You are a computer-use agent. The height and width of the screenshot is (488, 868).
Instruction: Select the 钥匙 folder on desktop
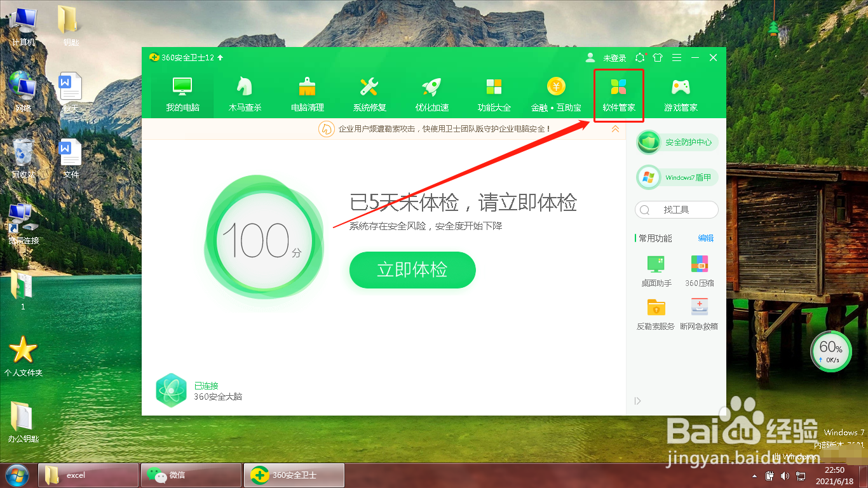click(71, 27)
